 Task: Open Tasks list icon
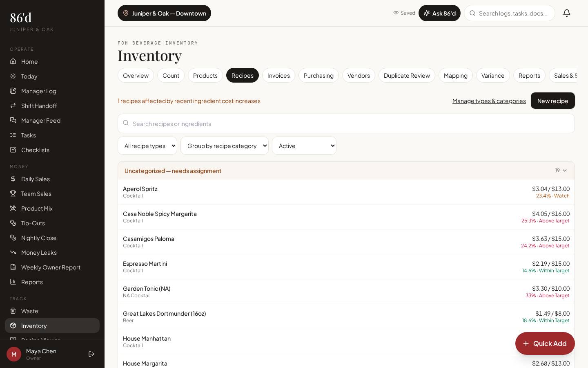click(13, 135)
